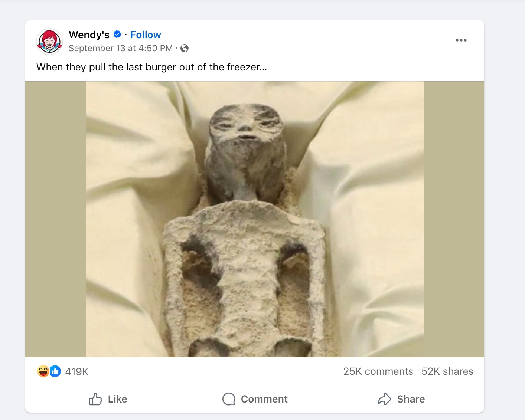Click the post caption about the freezer
This screenshot has height=420, width=525.
pyautogui.click(x=151, y=67)
